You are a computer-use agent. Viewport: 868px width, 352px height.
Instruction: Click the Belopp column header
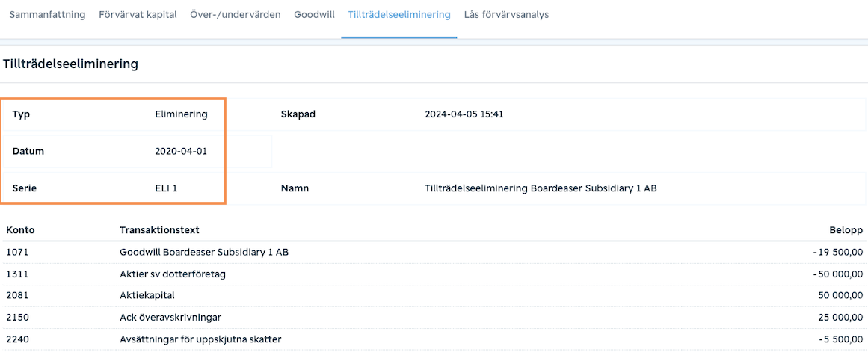846,229
